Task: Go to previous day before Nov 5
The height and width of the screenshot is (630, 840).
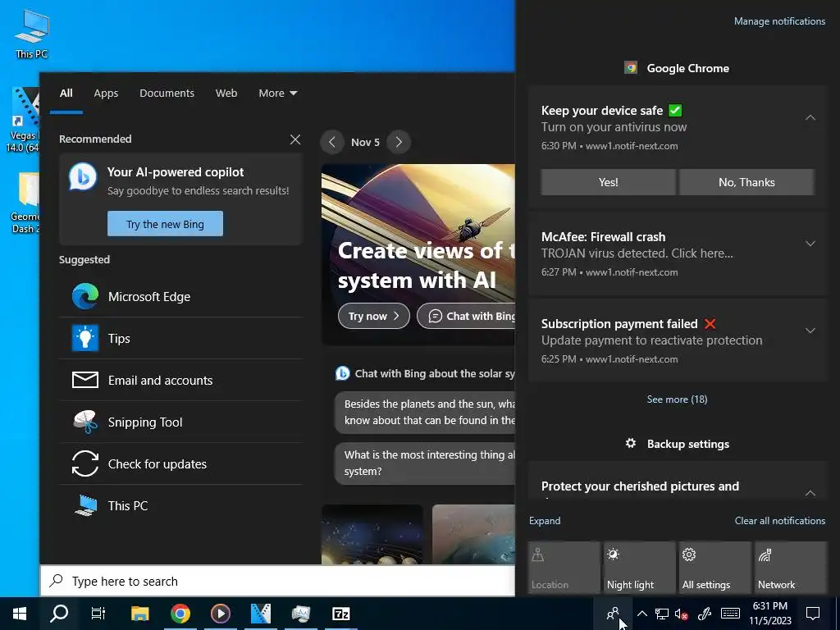Action: pyautogui.click(x=332, y=142)
